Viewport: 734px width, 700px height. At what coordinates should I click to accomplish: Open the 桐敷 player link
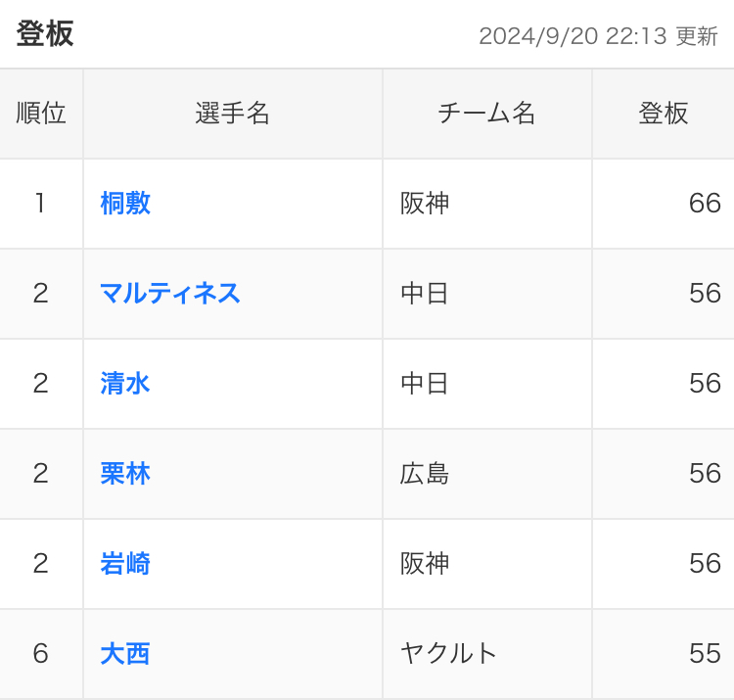[125, 204]
